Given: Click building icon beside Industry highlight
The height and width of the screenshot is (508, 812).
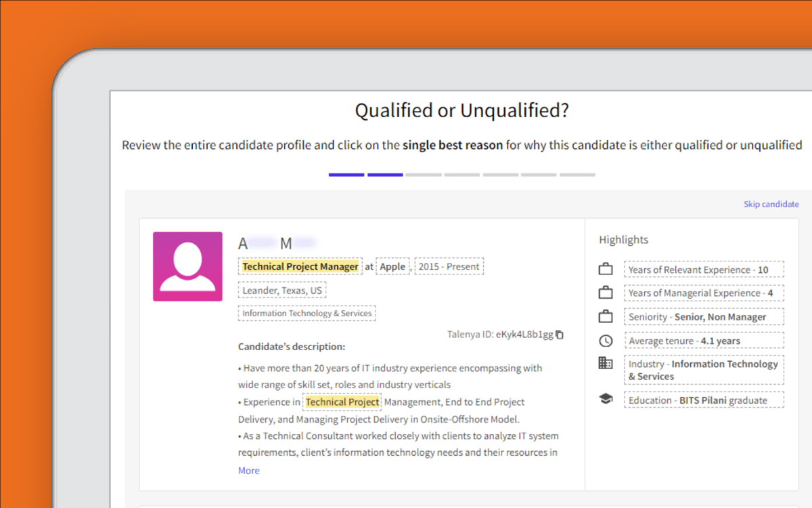Looking at the screenshot, I should tap(606, 363).
